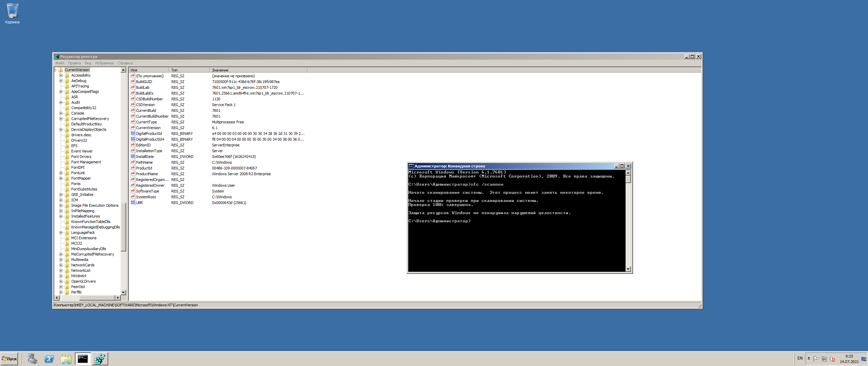Click the muted volume tray icon
868x366 pixels.
click(832, 359)
